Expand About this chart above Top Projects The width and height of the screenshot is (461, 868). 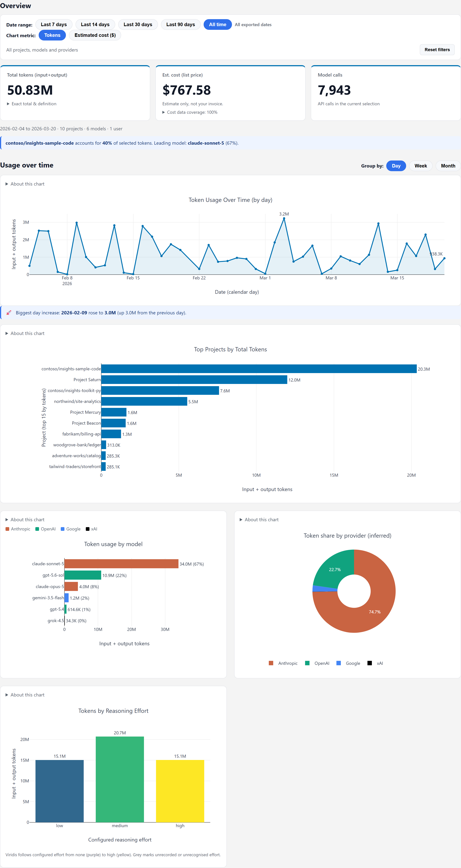[x=25, y=333]
